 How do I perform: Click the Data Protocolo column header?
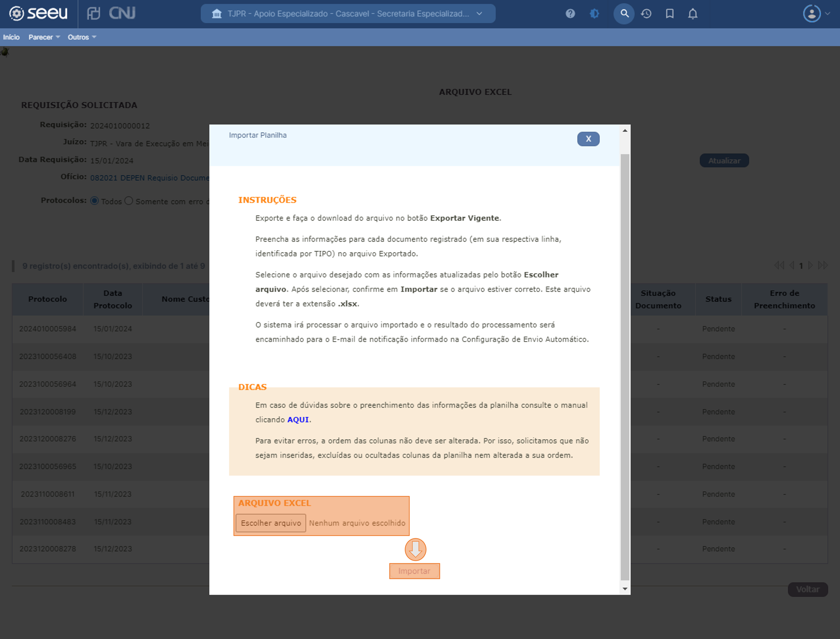[x=113, y=299]
